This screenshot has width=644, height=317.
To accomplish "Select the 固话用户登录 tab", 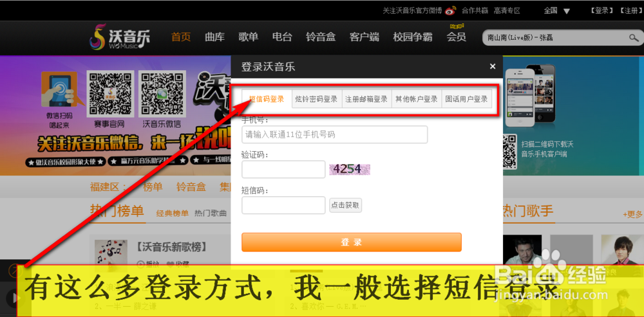I will 466,99.
